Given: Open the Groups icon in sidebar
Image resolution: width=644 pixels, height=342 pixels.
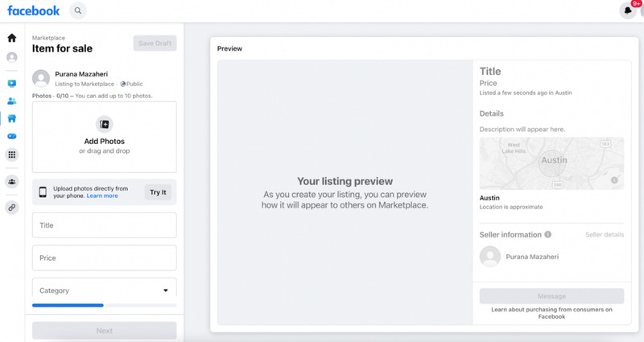Looking at the screenshot, I should [11, 182].
